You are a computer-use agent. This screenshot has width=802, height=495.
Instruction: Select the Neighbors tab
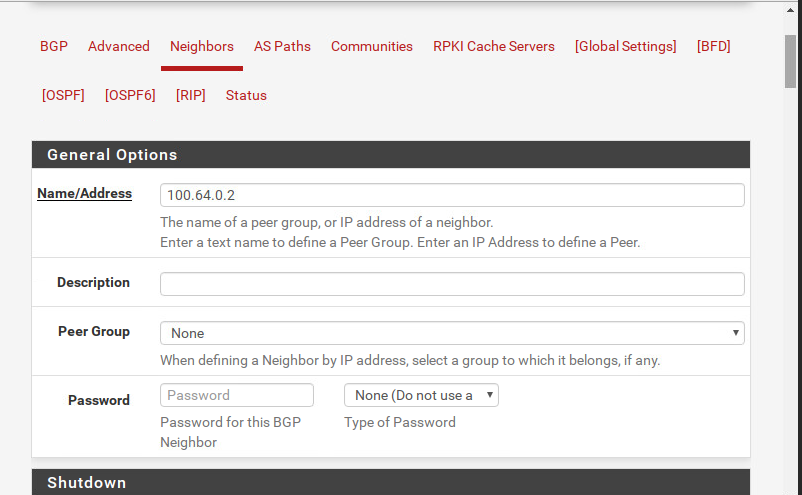click(202, 46)
